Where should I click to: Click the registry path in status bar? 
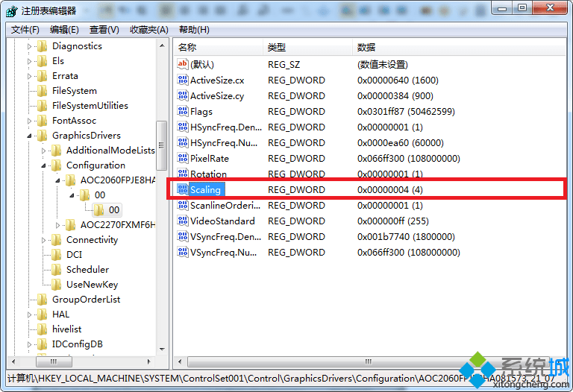[x=281, y=378]
